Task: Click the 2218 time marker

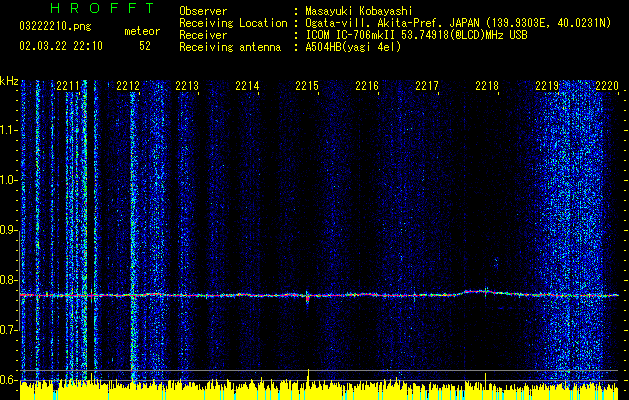Action: tap(487, 86)
